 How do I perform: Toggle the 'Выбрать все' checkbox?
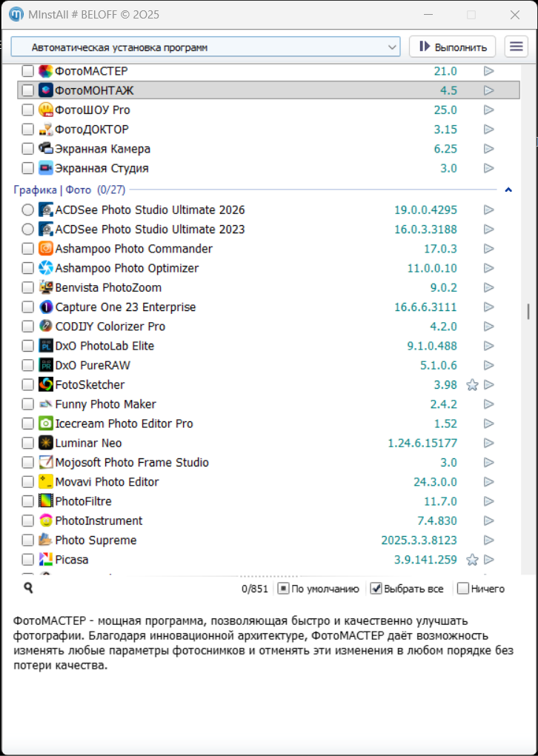coord(376,589)
